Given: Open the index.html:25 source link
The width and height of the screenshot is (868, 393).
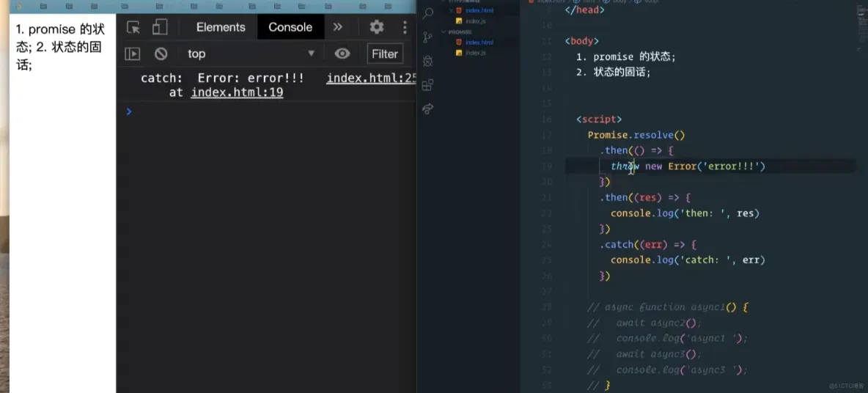Looking at the screenshot, I should pos(371,78).
